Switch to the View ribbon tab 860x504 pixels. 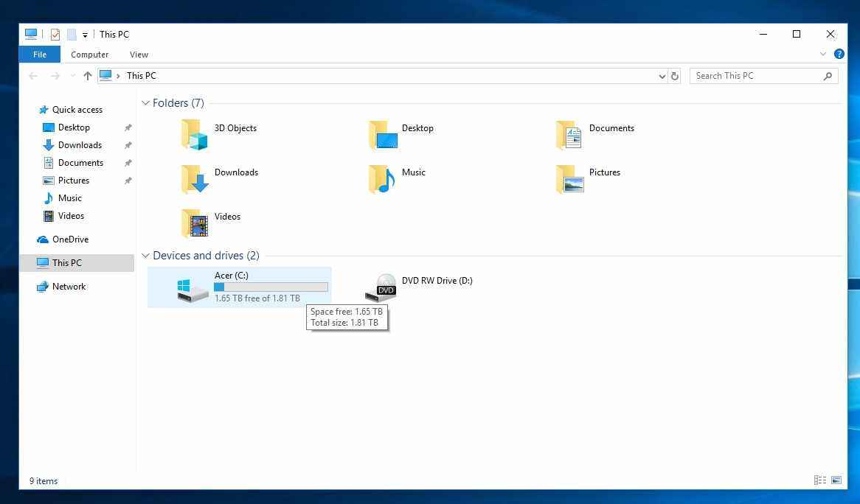coord(139,55)
